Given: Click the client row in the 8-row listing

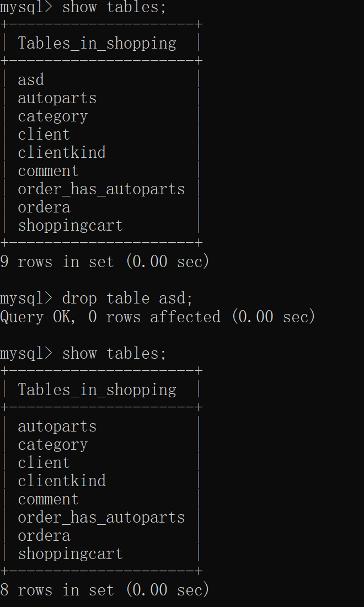Looking at the screenshot, I should (x=44, y=462).
